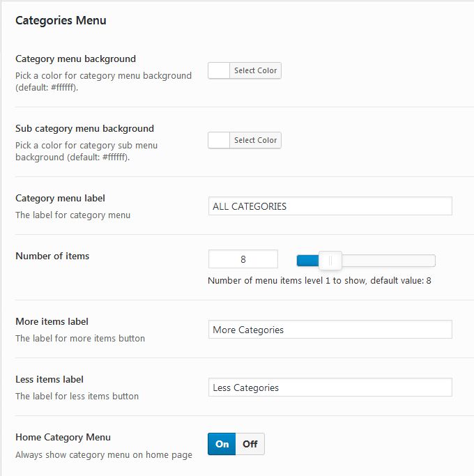This screenshot has height=476, width=474.
Task: Click the Sub category menu background swatch
Action: point(219,140)
